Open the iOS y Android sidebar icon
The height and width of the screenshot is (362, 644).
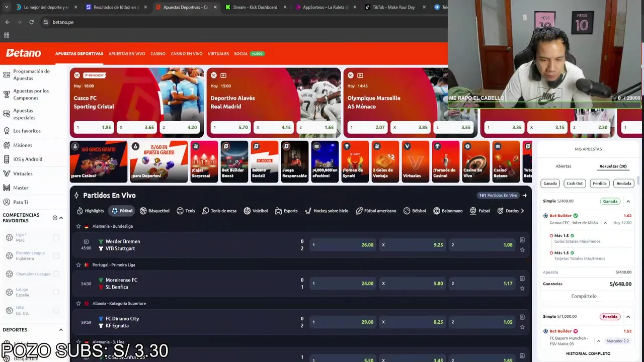pos(7,159)
